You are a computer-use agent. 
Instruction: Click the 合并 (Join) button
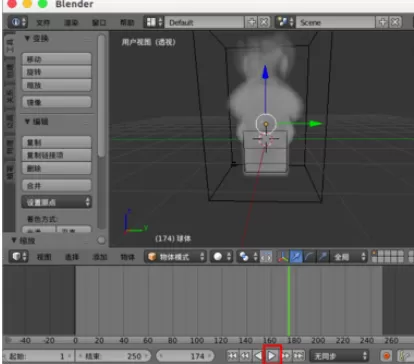click(x=56, y=185)
